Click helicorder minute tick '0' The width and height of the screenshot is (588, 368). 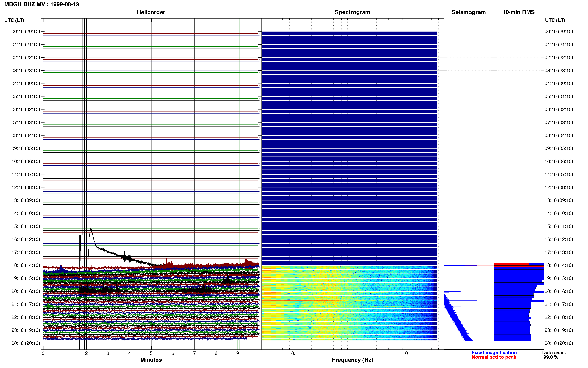tap(43, 353)
